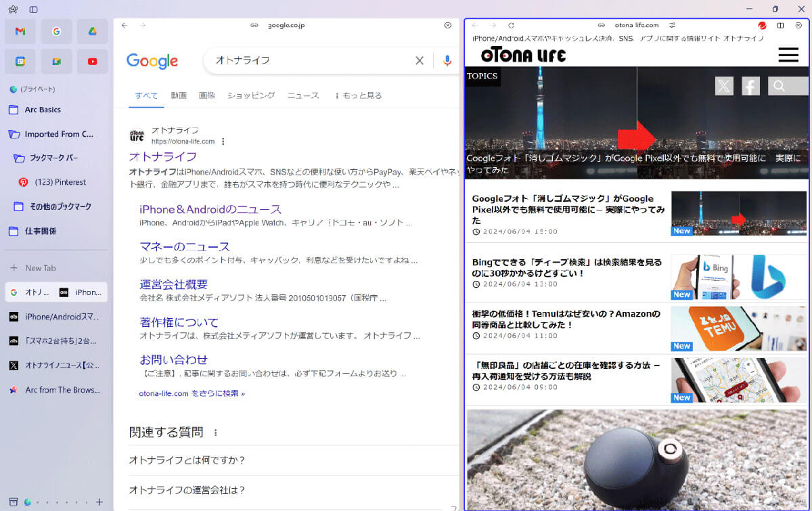Select the globe space icon at sidebar bottom
The width and height of the screenshot is (812, 511).
pos(27,502)
